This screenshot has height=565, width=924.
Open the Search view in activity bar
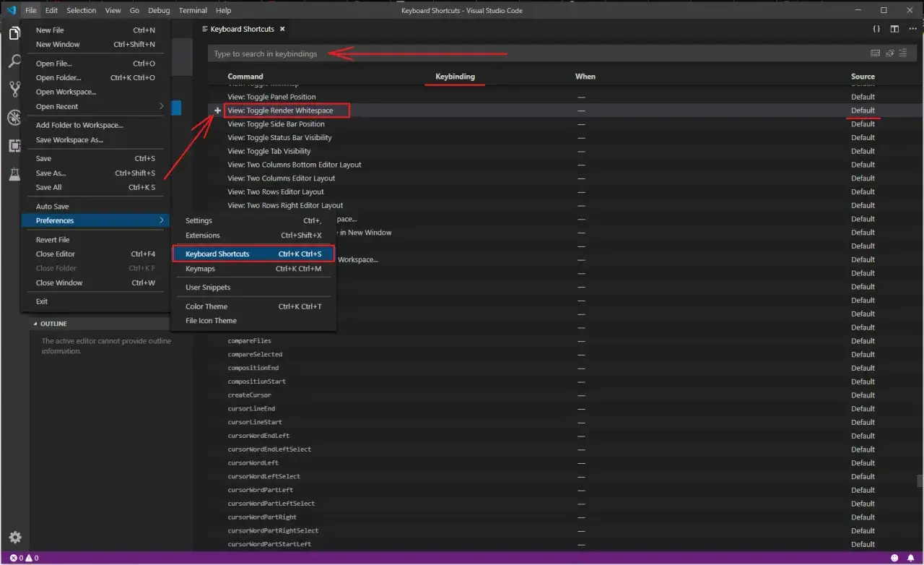[x=14, y=61]
